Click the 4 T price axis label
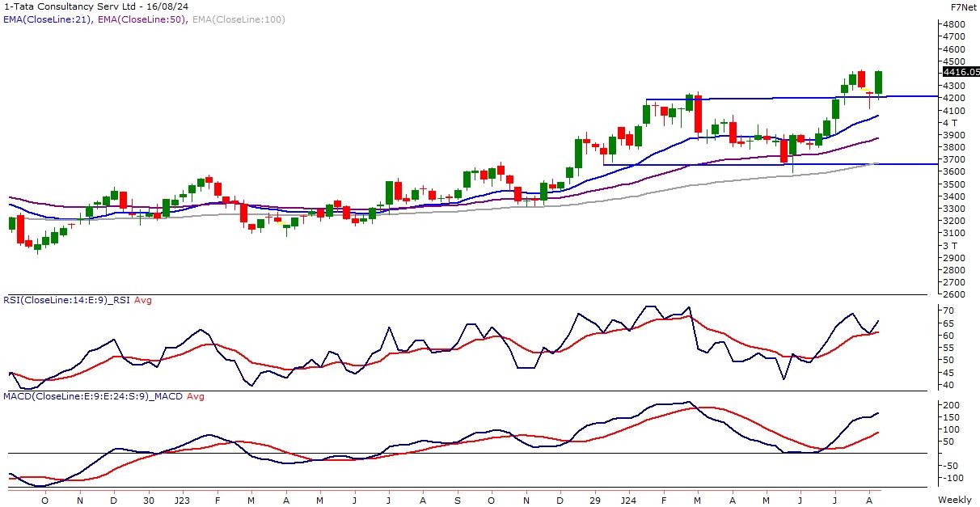Screen dimensions: 980x507 (x=950, y=122)
